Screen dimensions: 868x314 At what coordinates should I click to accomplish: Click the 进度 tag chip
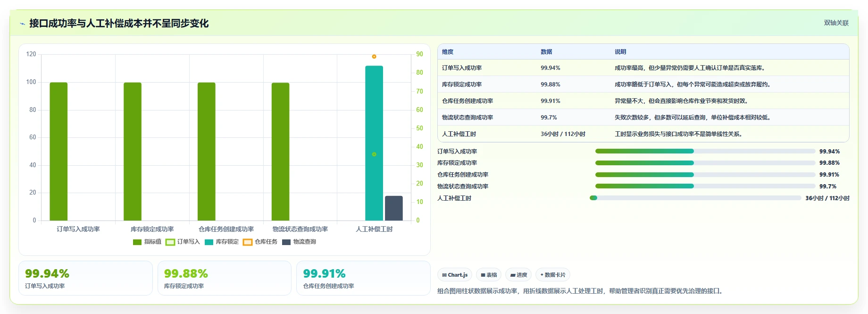[x=518, y=275]
